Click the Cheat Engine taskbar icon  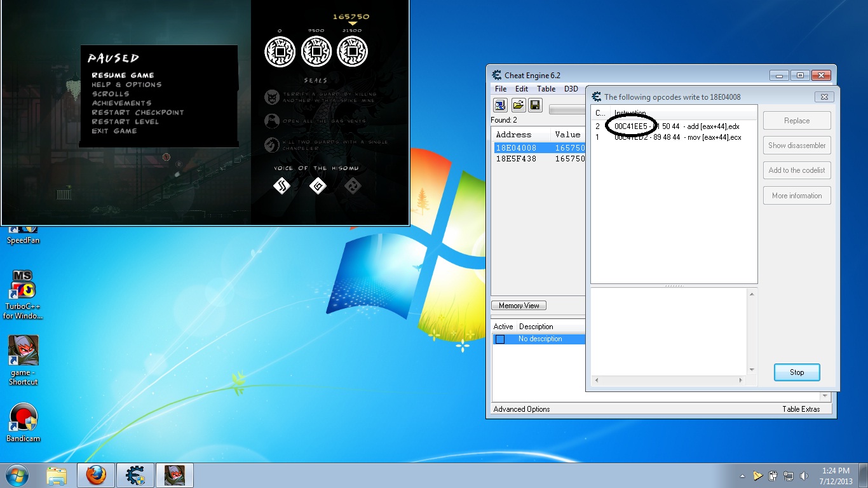135,475
